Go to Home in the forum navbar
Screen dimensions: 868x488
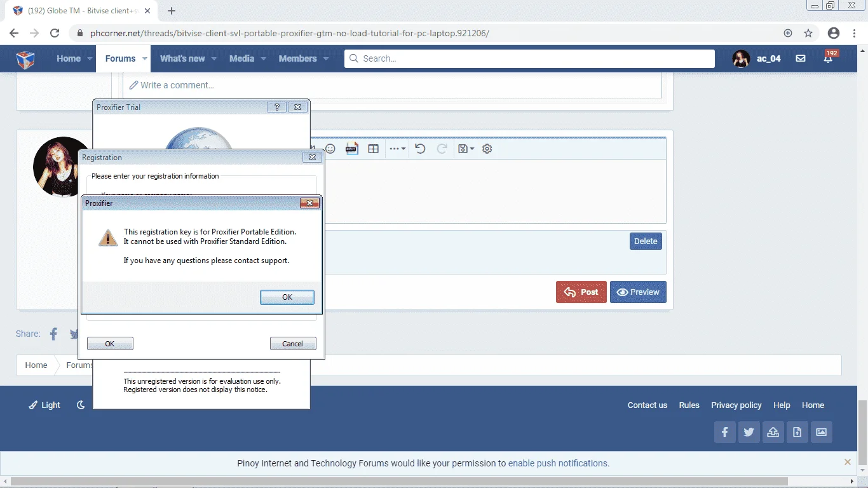(69, 58)
